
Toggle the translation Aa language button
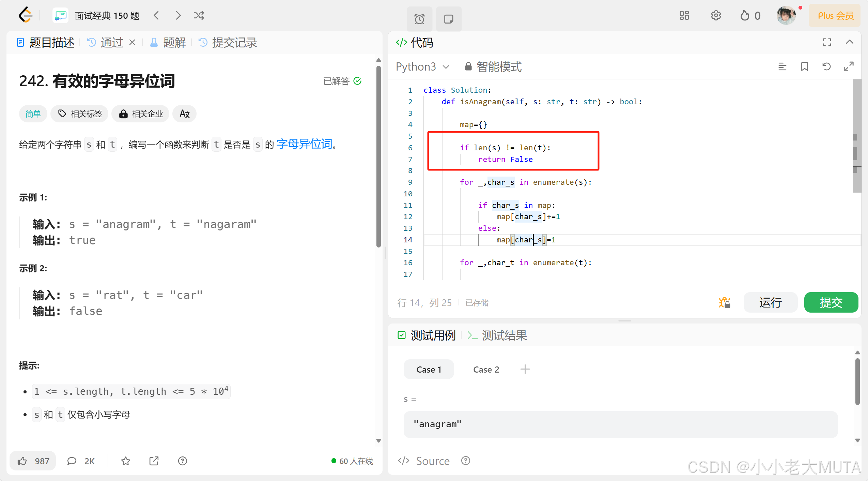pyautogui.click(x=184, y=114)
